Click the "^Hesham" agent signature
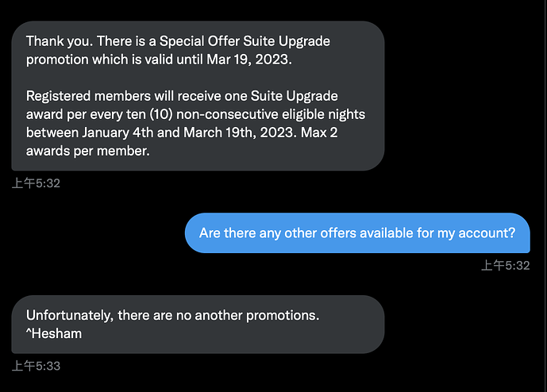Viewport: 547px width, 392px height. click(x=54, y=333)
